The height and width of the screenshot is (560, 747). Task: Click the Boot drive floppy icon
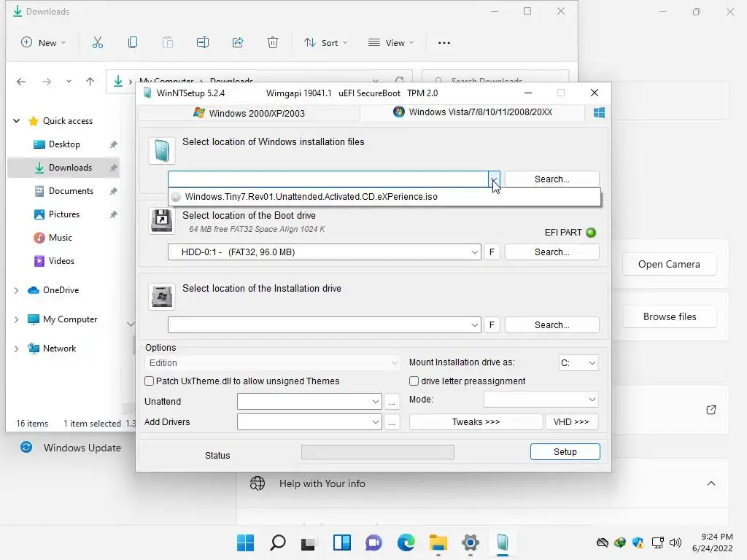(162, 220)
